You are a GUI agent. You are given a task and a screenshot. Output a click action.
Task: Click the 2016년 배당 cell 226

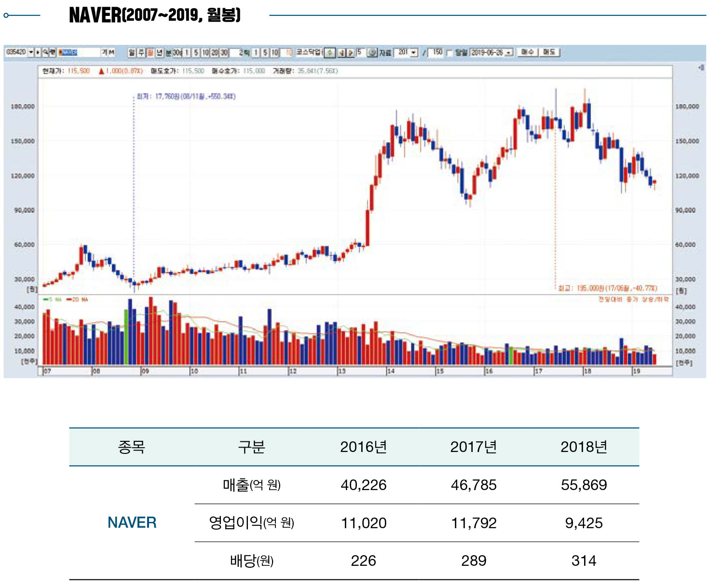(x=364, y=561)
